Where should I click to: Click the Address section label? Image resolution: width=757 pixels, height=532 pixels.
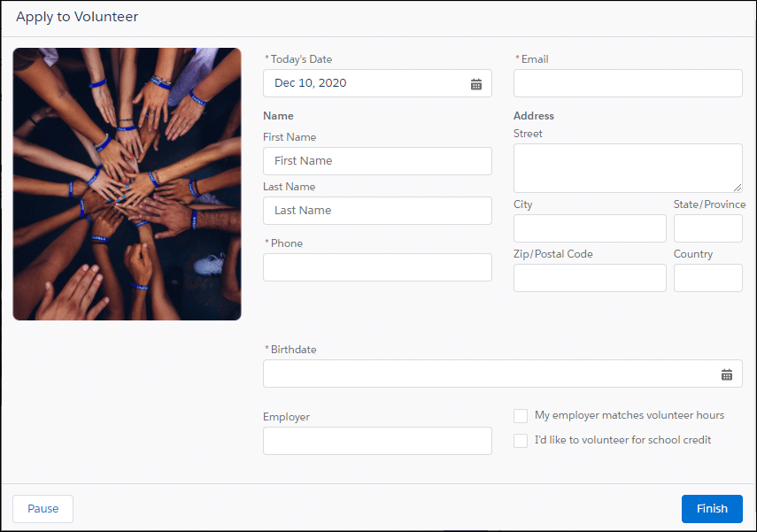coord(534,116)
